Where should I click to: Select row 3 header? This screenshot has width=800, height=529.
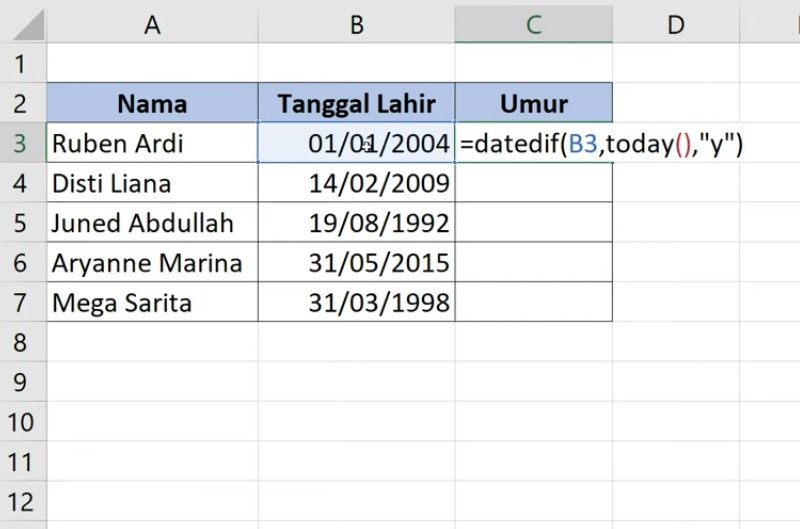pos(22,144)
